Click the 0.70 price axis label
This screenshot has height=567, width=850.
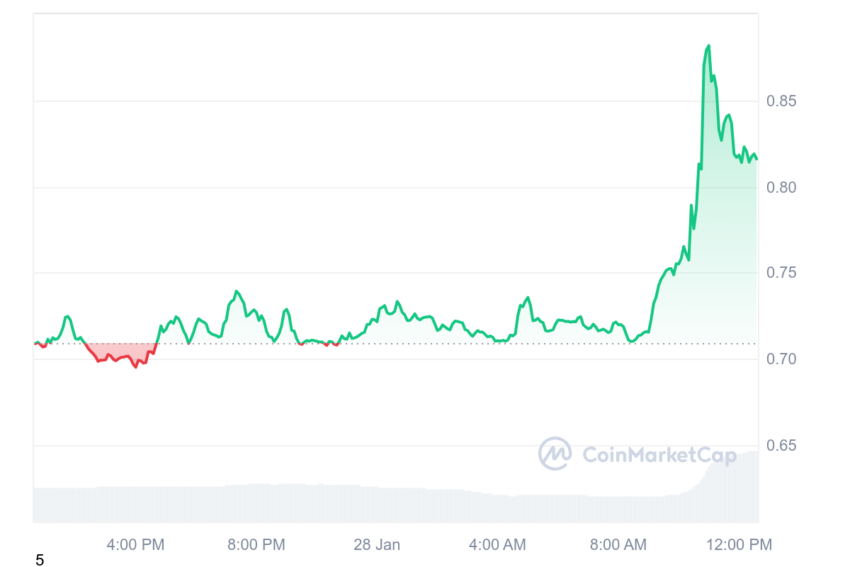point(781,359)
